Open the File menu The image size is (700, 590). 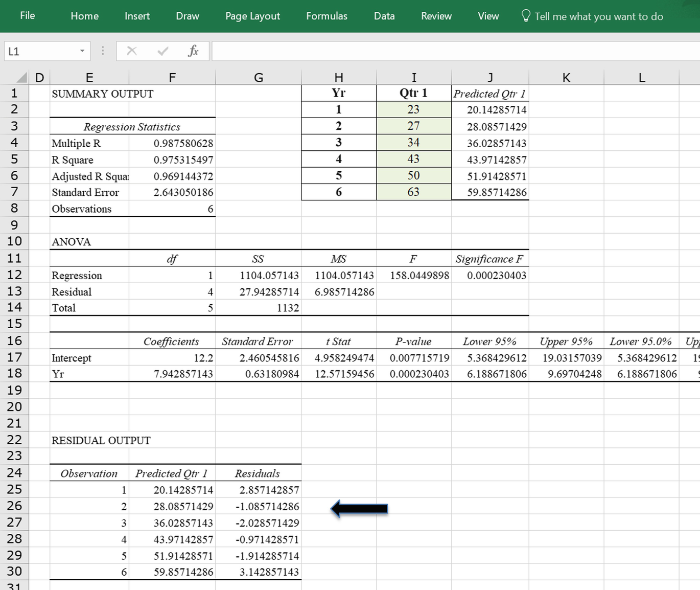tap(27, 16)
